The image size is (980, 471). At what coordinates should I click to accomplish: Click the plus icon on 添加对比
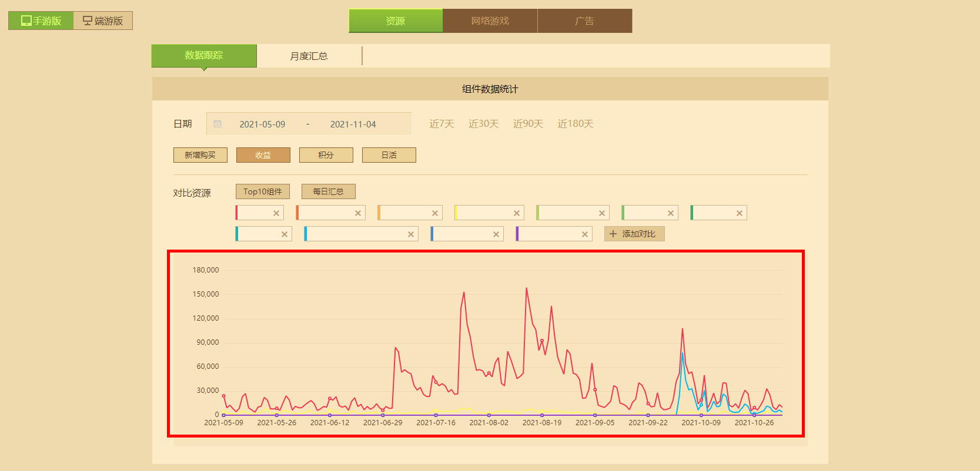pyautogui.click(x=613, y=234)
